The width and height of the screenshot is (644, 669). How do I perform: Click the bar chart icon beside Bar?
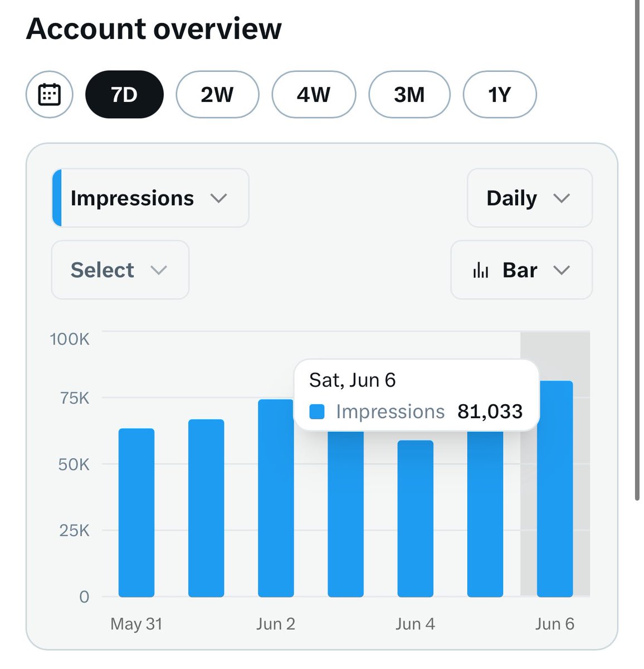[x=480, y=270]
